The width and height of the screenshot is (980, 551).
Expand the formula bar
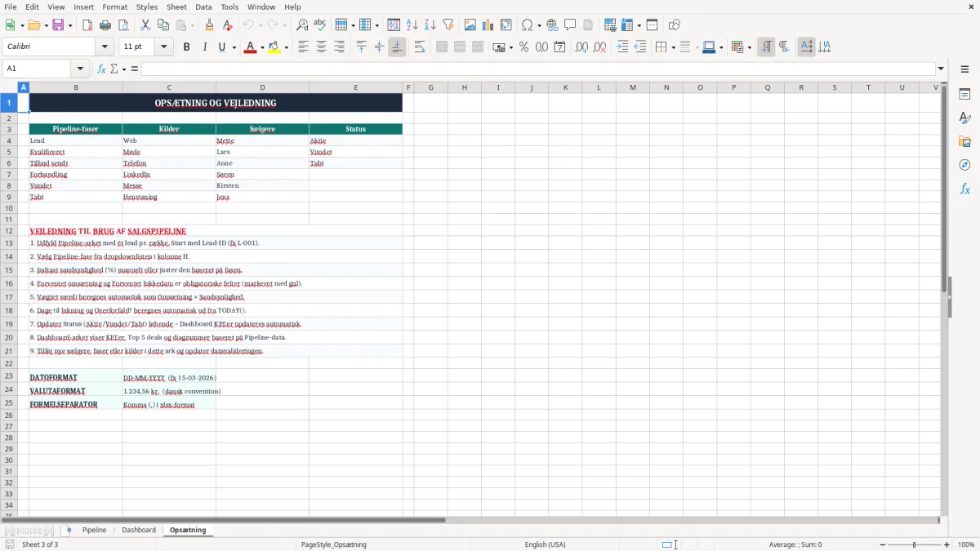point(942,69)
